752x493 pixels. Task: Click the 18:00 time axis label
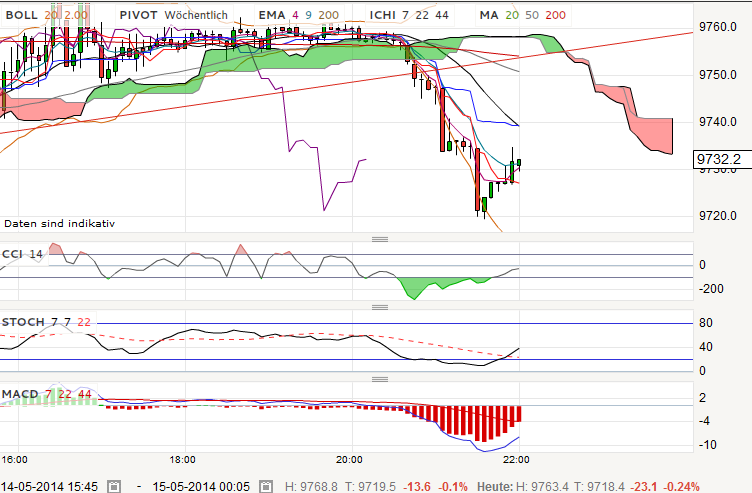click(183, 459)
